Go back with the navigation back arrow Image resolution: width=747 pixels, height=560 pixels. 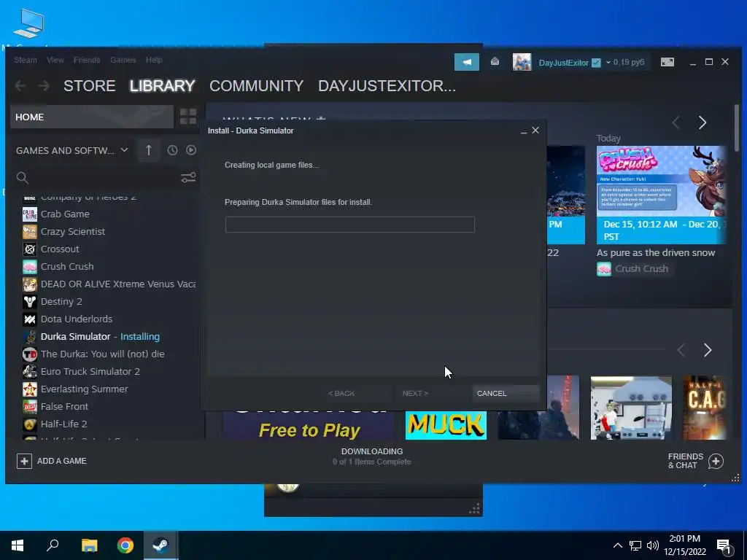tap(20, 86)
